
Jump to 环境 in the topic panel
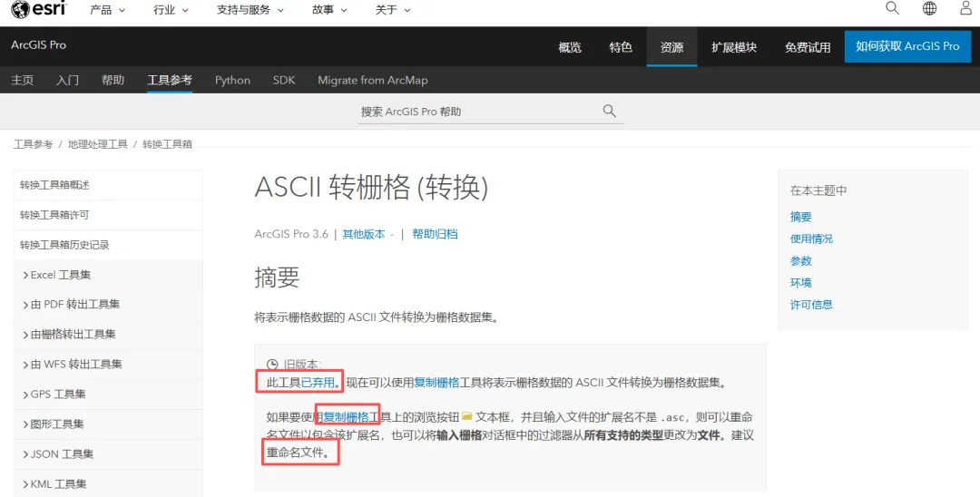tap(800, 282)
